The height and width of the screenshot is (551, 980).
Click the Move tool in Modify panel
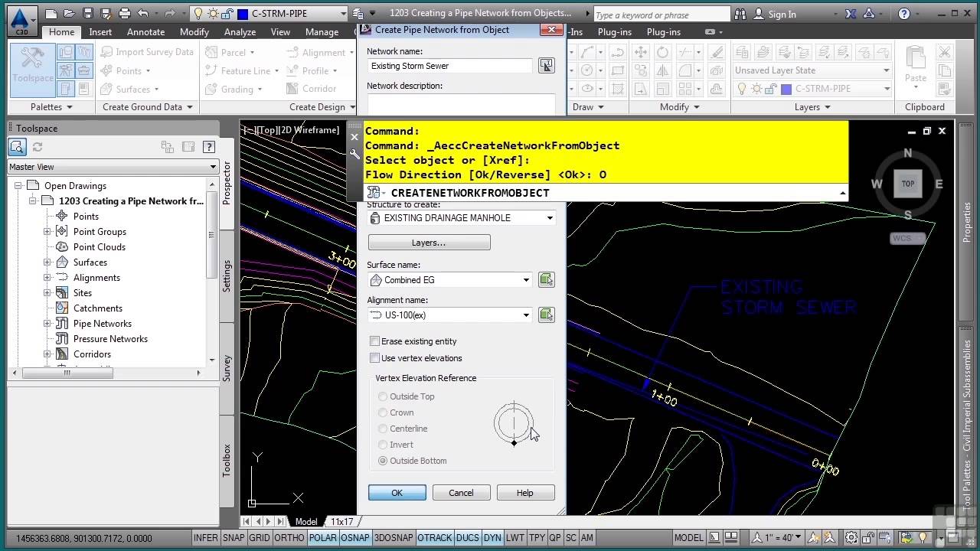(642, 52)
